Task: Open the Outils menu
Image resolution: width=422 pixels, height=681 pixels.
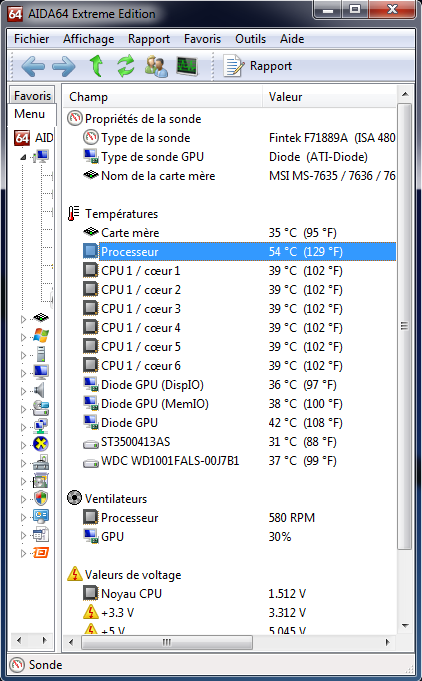Action: [x=251, y=39]
